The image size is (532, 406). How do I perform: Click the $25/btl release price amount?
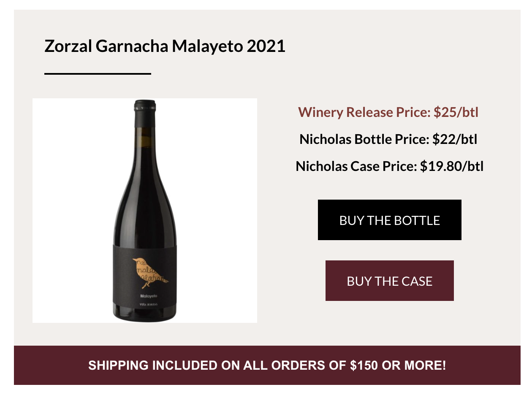(456, 112)
